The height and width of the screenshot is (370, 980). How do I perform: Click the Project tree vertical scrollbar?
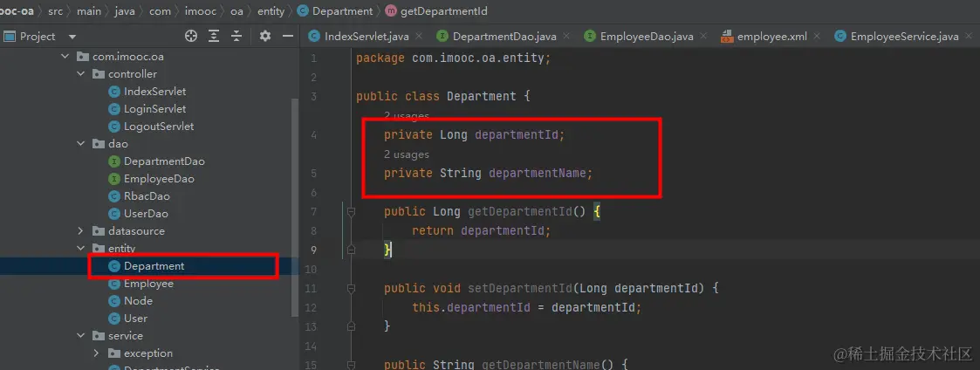click(295, 206)
